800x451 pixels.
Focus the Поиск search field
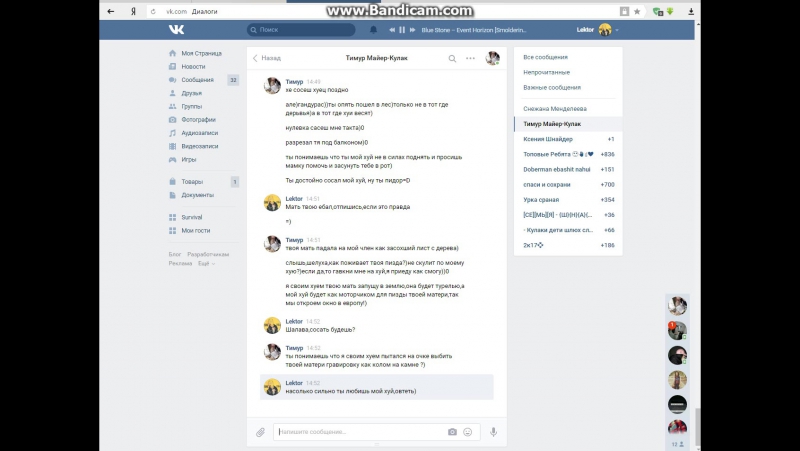301,30
